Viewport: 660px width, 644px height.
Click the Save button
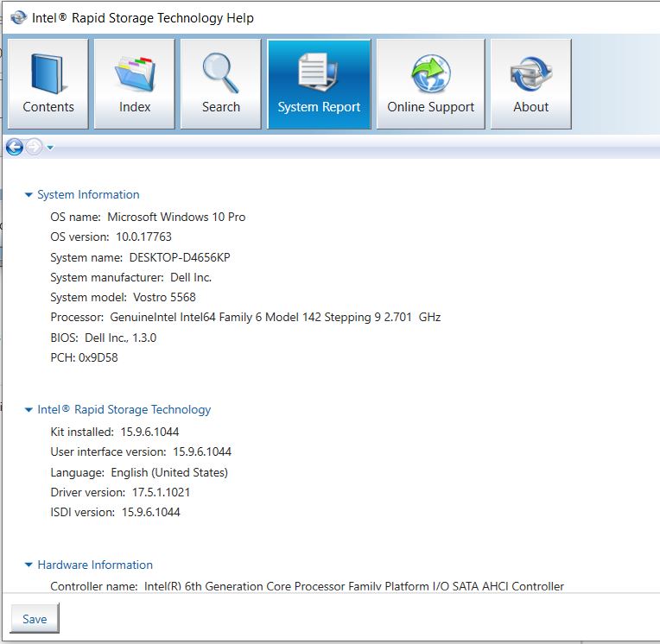pyautogui.click(x=35, y=619)
